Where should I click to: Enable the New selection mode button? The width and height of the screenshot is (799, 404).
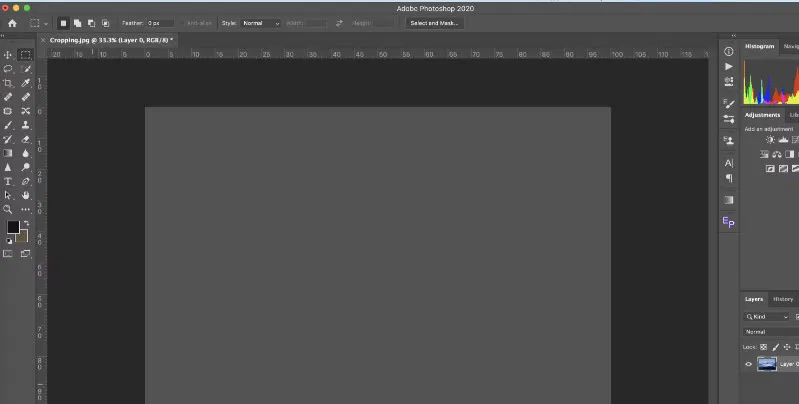click(x=64, y=22)
